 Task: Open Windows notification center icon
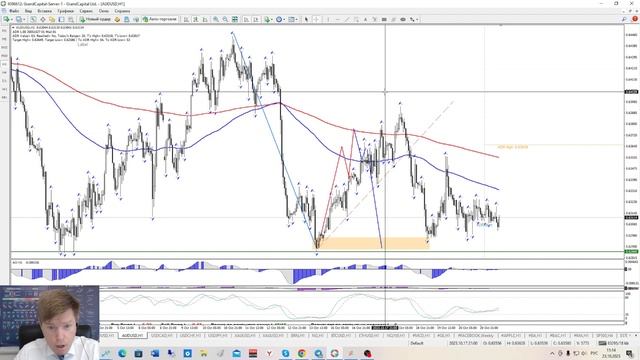tap(630, 353)
